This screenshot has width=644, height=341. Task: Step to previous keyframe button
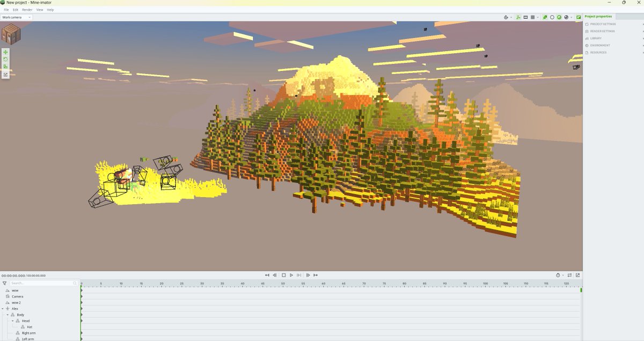(x=275, y=275)
